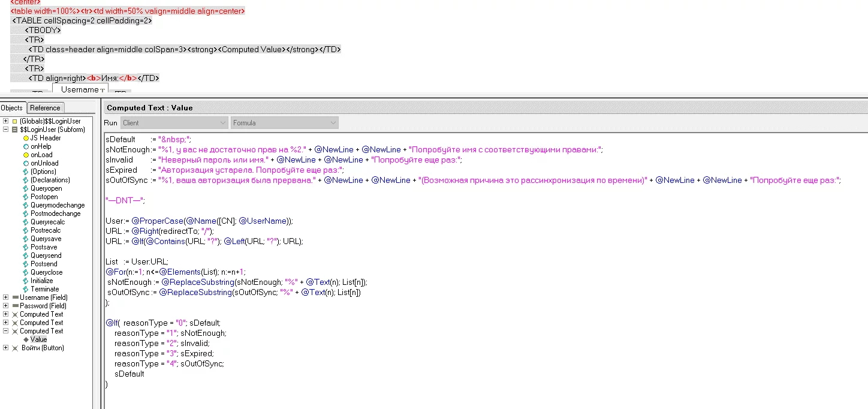Collapse the $$LoginUser (Subform) node
The image size is (868, 409).
click(x=5, y=130)
